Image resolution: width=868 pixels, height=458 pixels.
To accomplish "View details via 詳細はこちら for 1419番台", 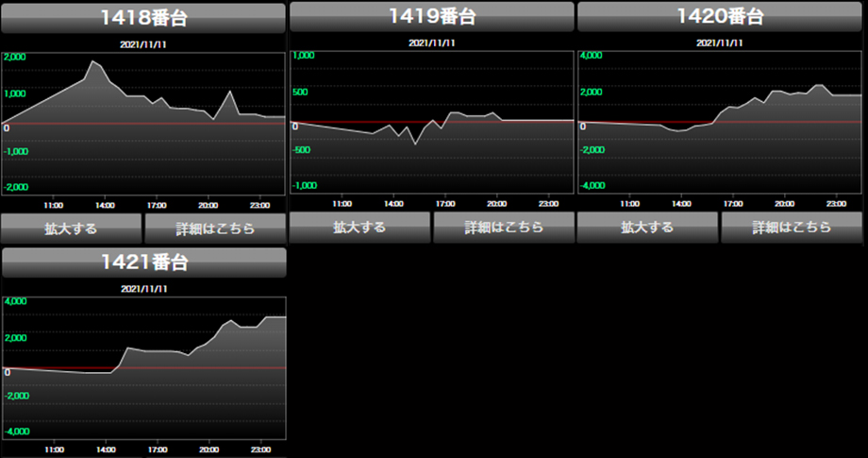I will 503,228.
